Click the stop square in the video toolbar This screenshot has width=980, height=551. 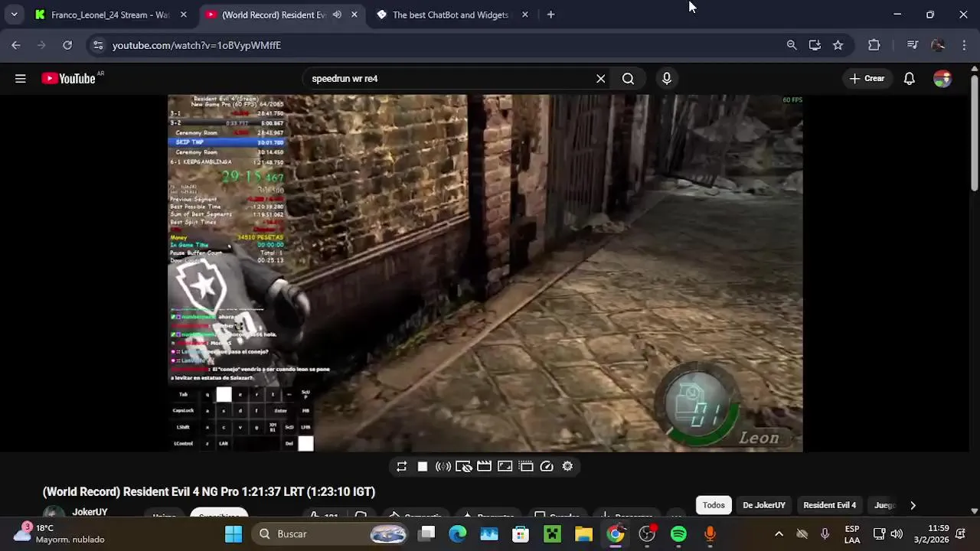(x=422, y=466)
